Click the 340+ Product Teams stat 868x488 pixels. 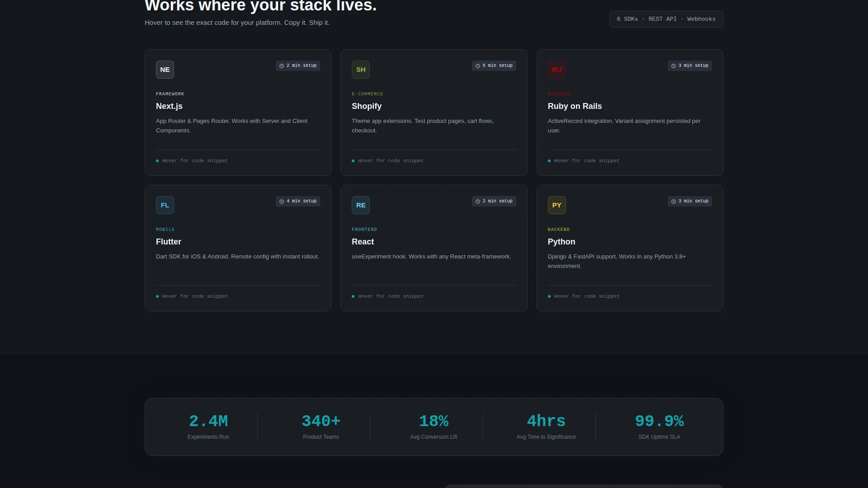click(321, 427)
